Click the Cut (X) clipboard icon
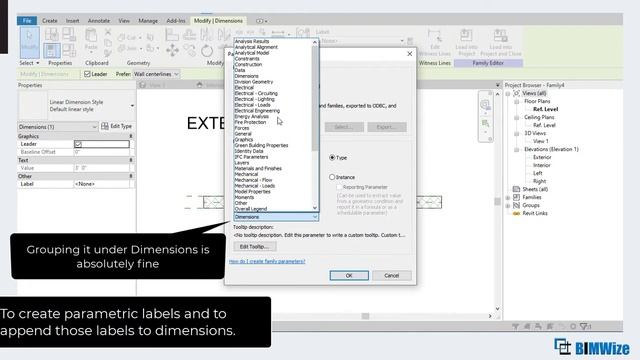The height and width of the screenshot is (360, 640). 108,32
